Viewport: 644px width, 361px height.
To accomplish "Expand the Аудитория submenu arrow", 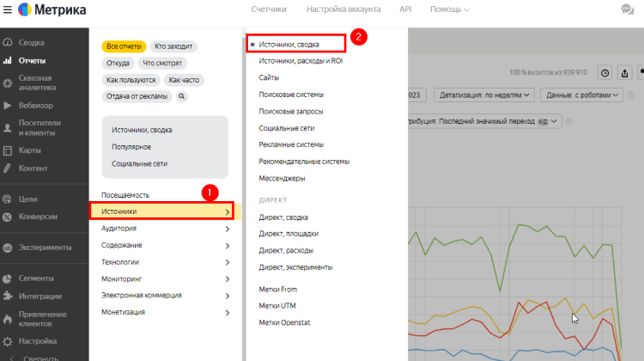I will point(228,229).
